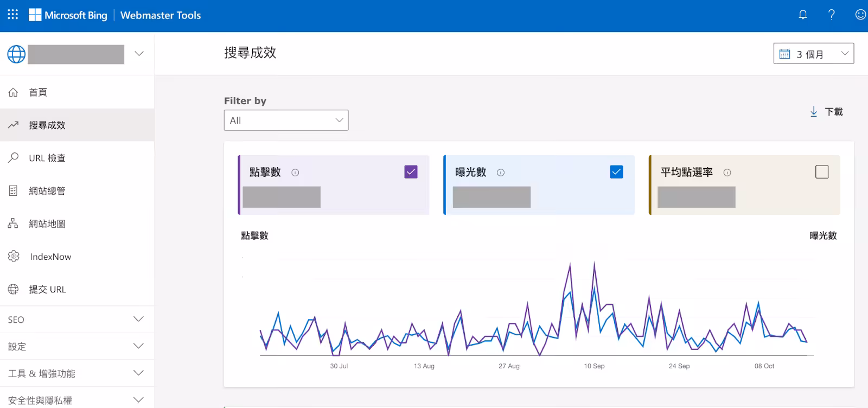The height and width of the screenshot is (408, 868).
Task: Click the gear icon beside IndexNow
Action: tap(14, 256)
